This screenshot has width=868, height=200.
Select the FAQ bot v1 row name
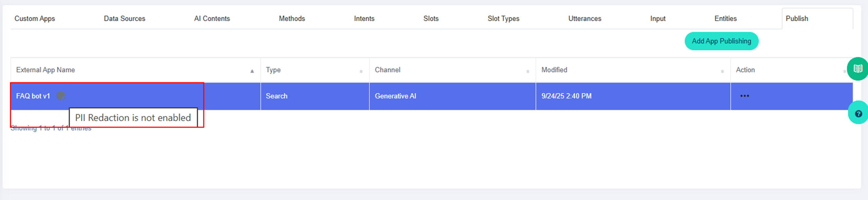tap(33, 96)
